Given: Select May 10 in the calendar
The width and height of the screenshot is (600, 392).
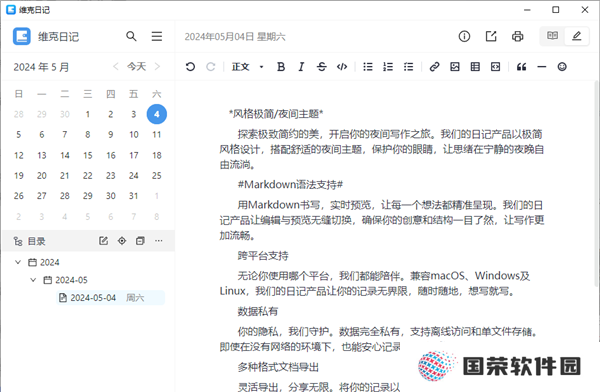Looking at the screenshot, I should pyautogui.click(x=134, y=135).
